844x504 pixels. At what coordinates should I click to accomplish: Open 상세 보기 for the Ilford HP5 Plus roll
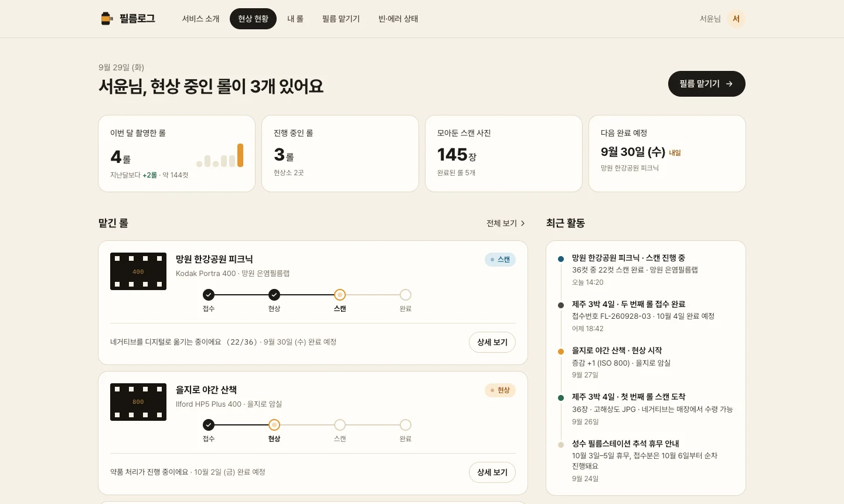coord(492,472)
